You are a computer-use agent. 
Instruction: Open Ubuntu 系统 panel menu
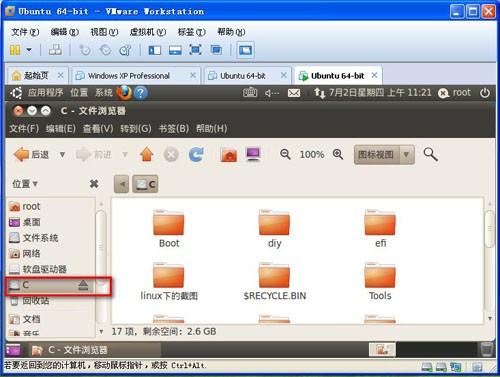[x=104, y=93]
